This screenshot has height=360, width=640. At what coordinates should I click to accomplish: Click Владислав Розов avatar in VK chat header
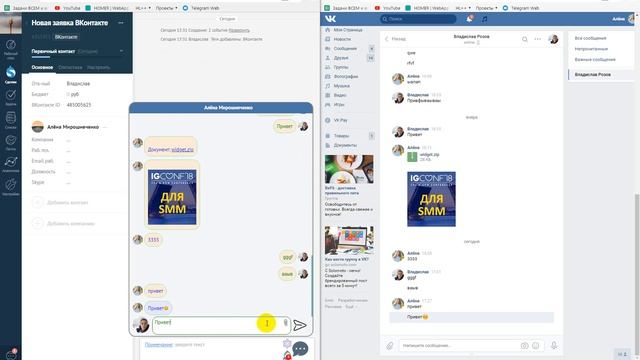coord(553,39)
